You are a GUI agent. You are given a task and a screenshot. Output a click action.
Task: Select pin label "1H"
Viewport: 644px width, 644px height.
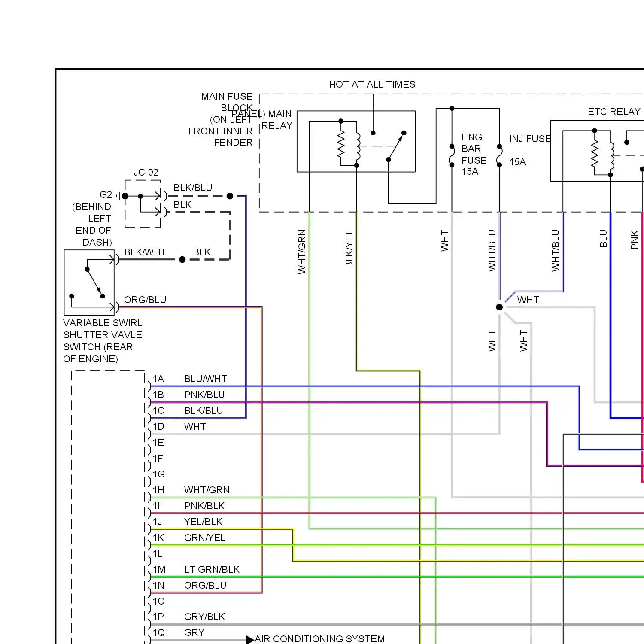point(158,490)
